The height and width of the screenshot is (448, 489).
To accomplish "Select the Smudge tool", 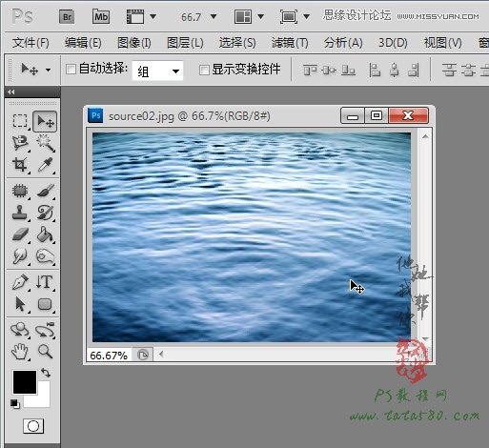I will [20, 256].
